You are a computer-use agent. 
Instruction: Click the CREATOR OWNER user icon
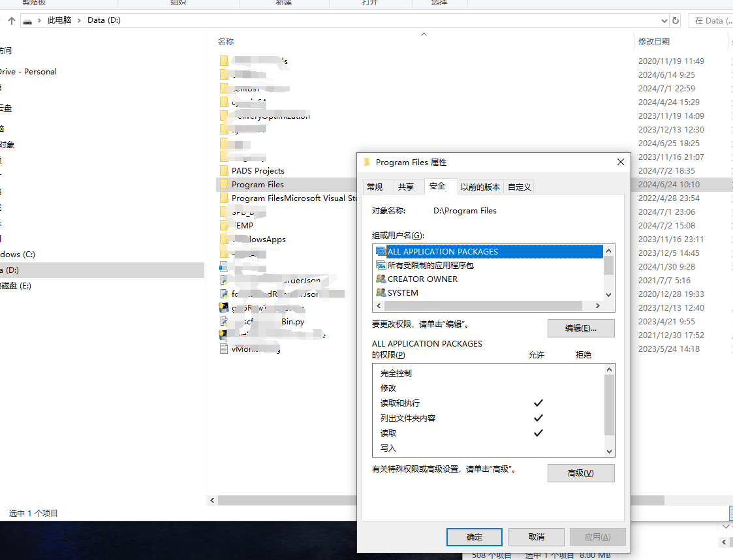pos(381,279)
